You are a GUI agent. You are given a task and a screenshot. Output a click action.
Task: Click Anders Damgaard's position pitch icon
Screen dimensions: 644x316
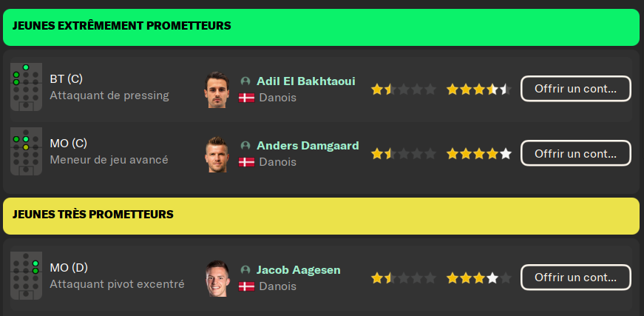26,150
